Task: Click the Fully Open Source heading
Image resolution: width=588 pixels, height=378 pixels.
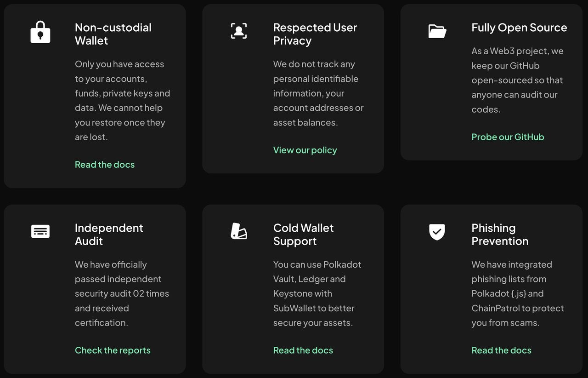Action: 519,27
